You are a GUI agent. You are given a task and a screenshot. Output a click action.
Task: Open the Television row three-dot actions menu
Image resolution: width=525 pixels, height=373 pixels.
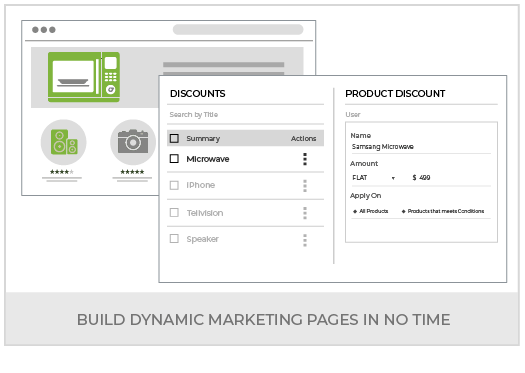tap(305, 213)
